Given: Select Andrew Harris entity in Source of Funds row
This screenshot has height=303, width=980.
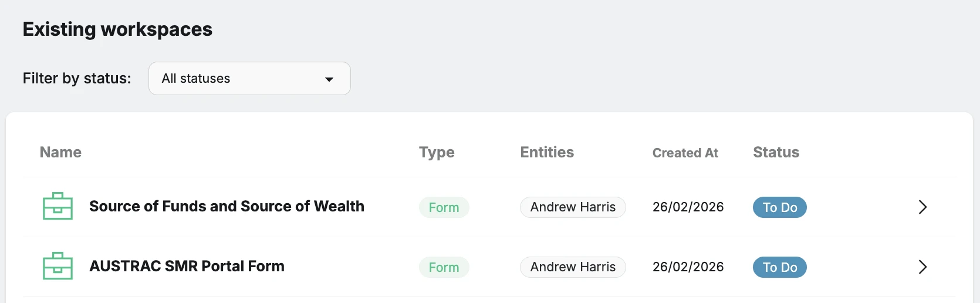Looking at the screenshot, I should click(573, 207).
